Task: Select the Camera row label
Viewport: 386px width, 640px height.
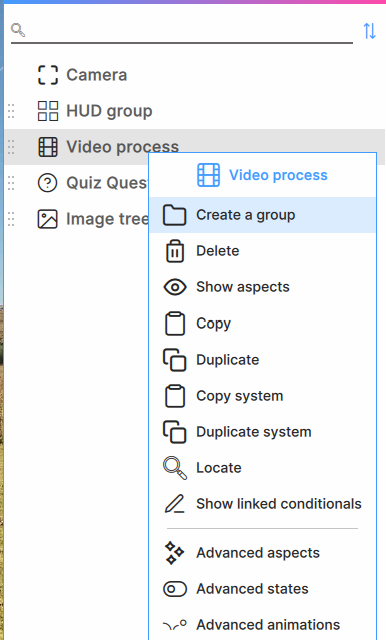Action: coord(97,75)
